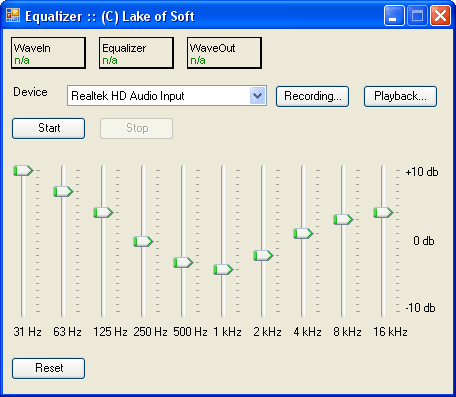Click the WaveIn status box

(48, 53)
